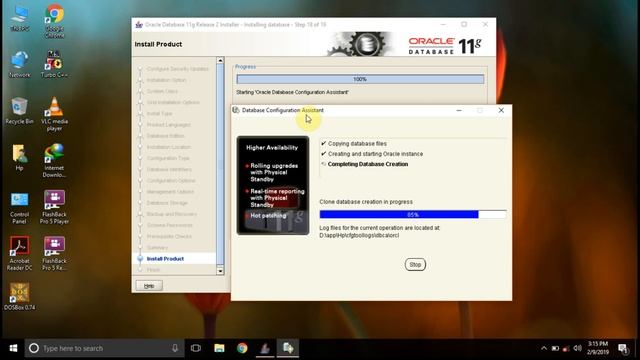The height and width of the screenshot is (360, 640).
Task: Click the Cortana microphone icon
Action: 175,348
